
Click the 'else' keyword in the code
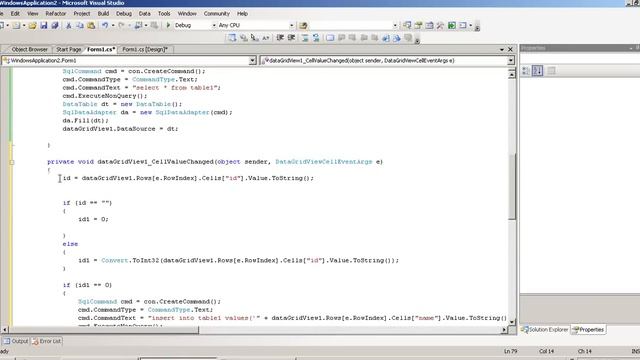70,244
